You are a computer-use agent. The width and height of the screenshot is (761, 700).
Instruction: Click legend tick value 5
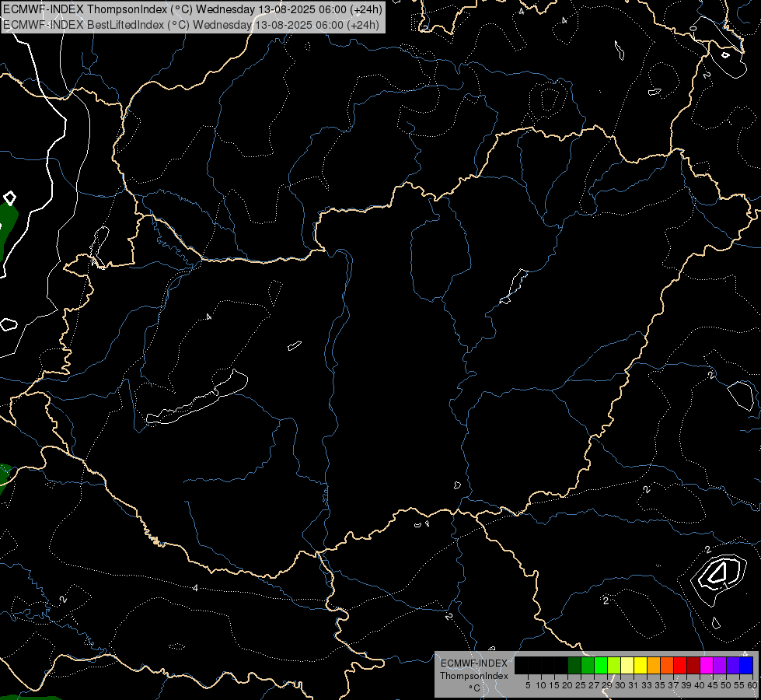[x=528, y=685]
